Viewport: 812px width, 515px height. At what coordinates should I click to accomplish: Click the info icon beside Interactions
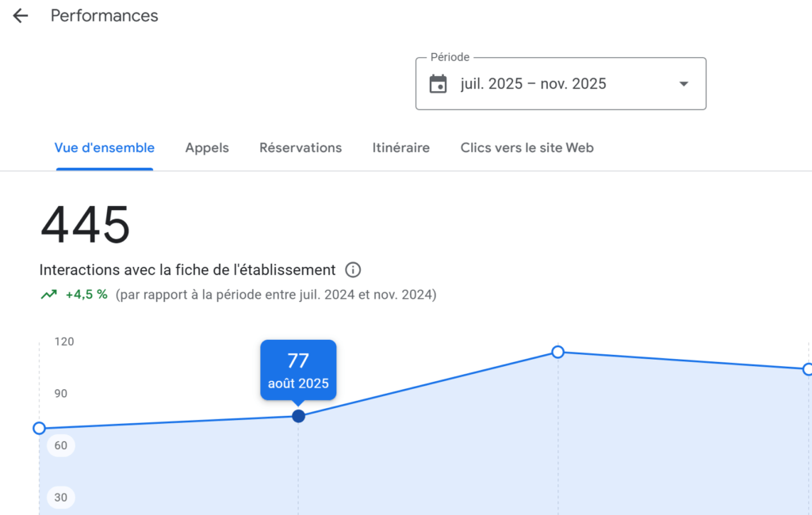[x=352, y=269]
